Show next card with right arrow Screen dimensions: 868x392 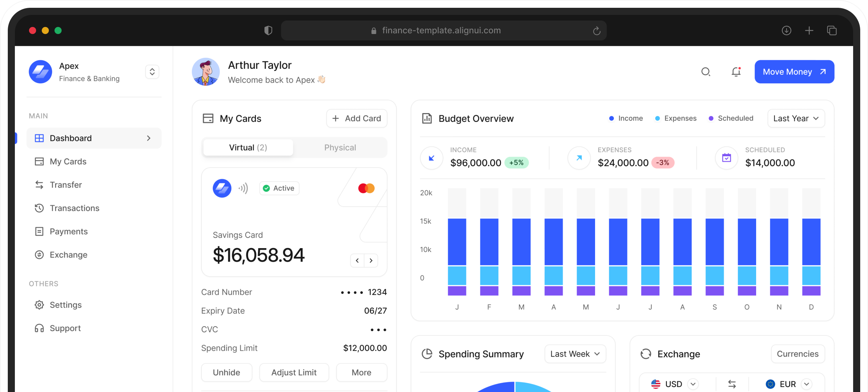(371, 261)
